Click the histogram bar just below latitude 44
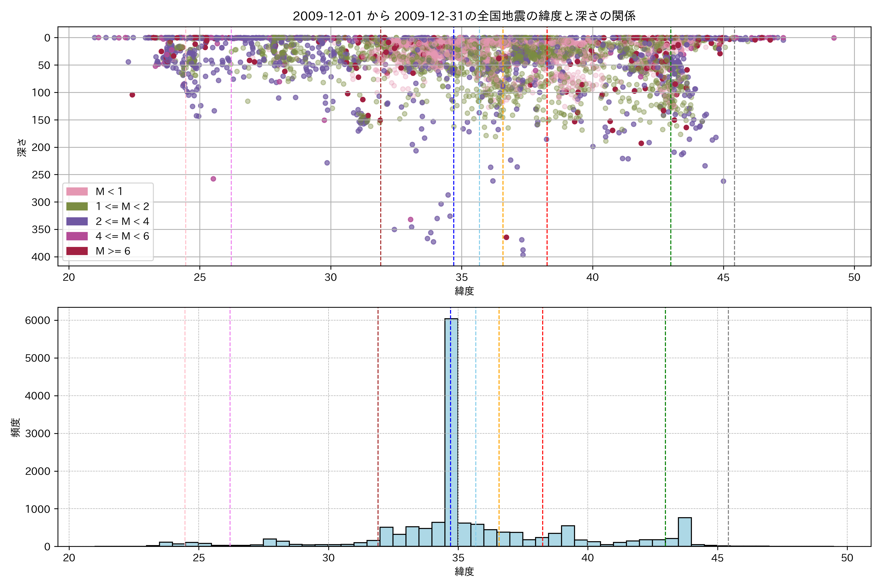This screenshot has height=588, width=882. (x=685, y=532)
